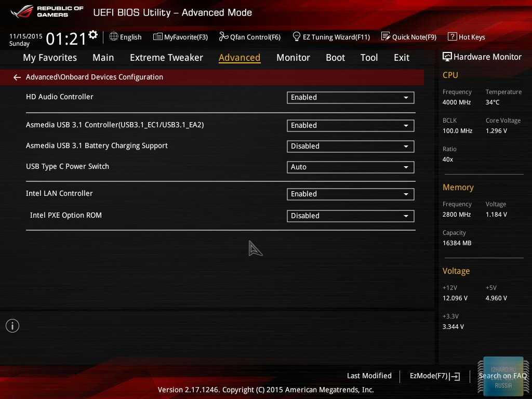
Task: Open MyFavorite(F3) list icon
Action: click(x=158, y=37)
